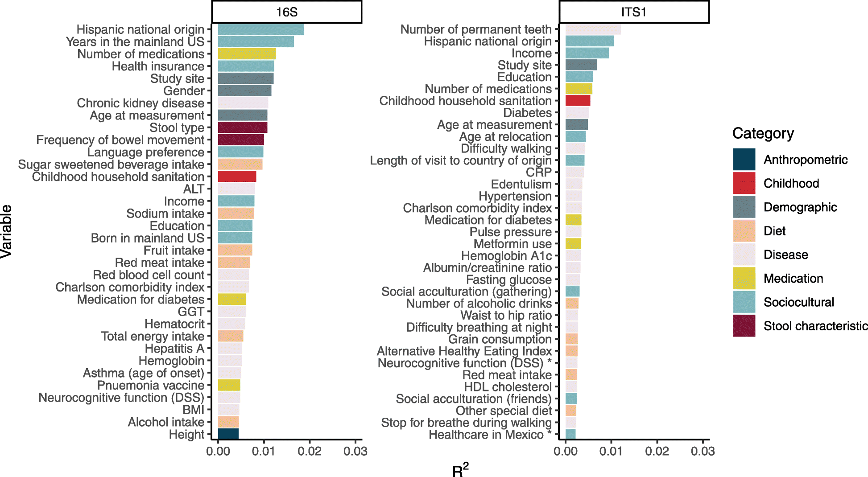Viewport: 868px width, 477px height.
Task: Click the Metformin use bar
Action: point(573,244)
